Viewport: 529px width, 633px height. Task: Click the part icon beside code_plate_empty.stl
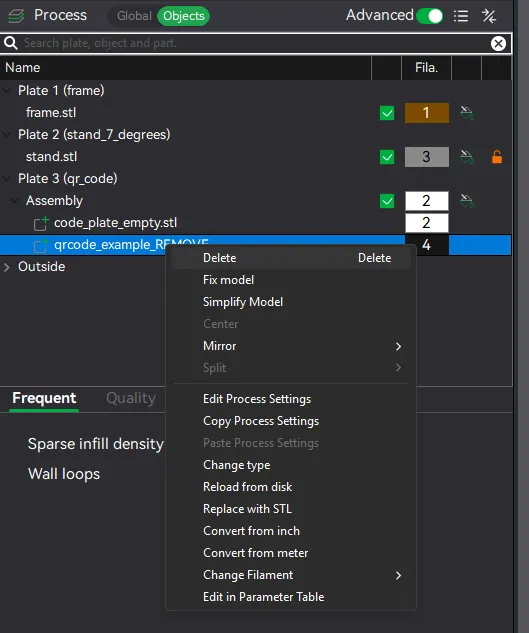coord(41,223)
